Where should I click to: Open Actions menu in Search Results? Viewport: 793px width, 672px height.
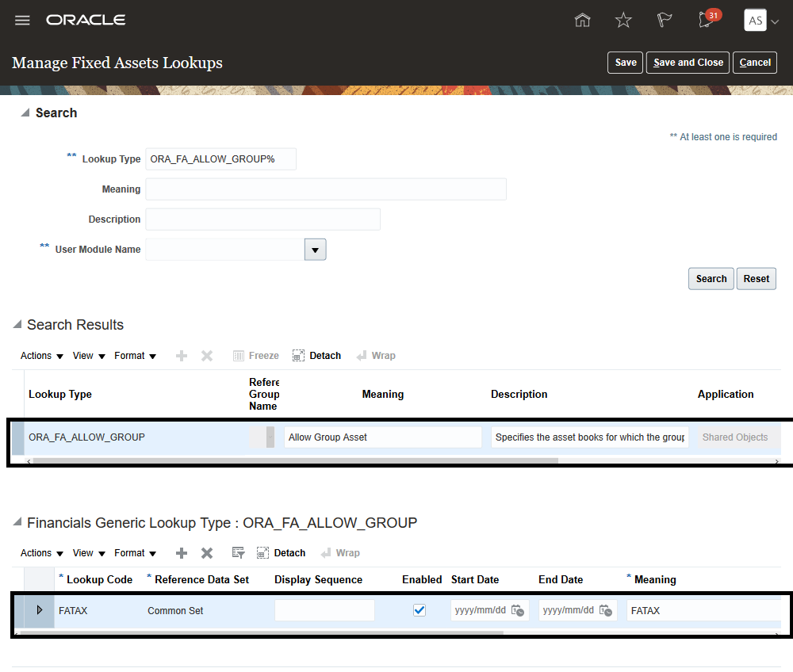[41, 356]
